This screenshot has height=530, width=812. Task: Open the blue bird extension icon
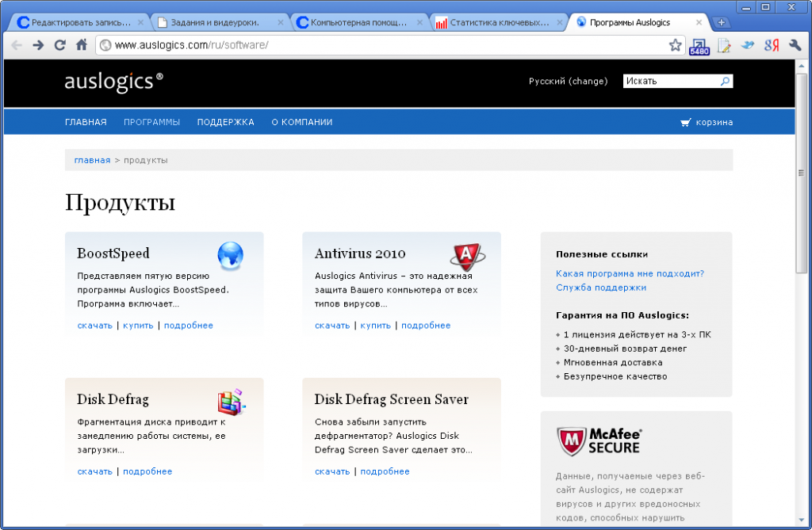(x=747, y=45)
